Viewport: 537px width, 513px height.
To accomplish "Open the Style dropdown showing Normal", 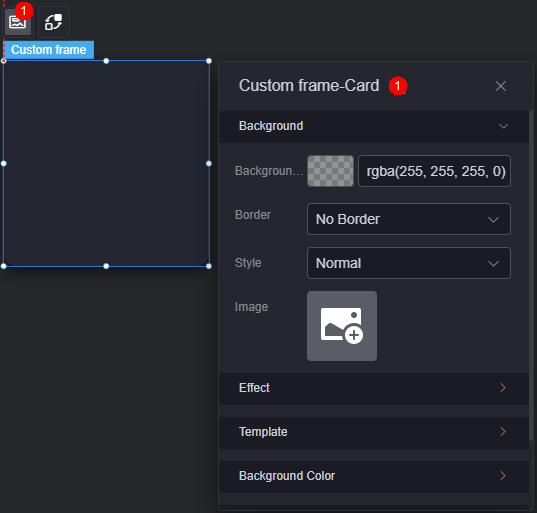I will tap(409, 263).
